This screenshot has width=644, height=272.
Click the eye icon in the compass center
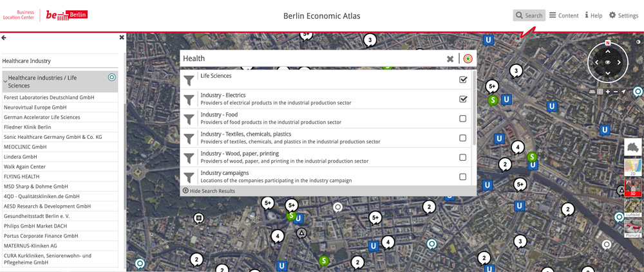608,62
